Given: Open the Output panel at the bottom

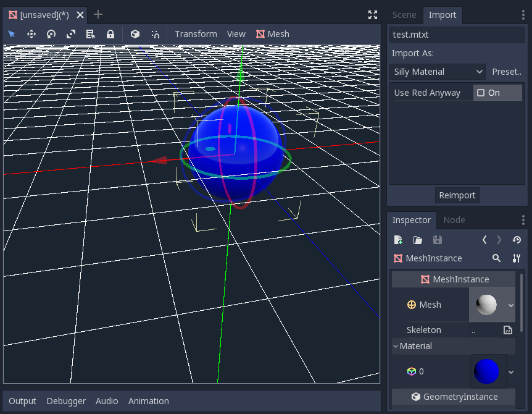Looking at the screenshot, I should click(22, 400).
